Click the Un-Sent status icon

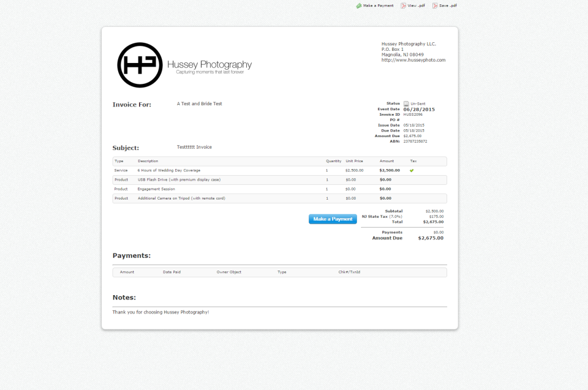point(406,104)
